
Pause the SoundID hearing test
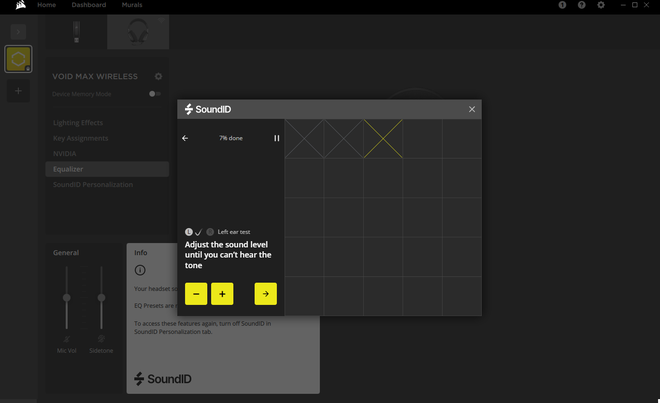tap(277, 138)
